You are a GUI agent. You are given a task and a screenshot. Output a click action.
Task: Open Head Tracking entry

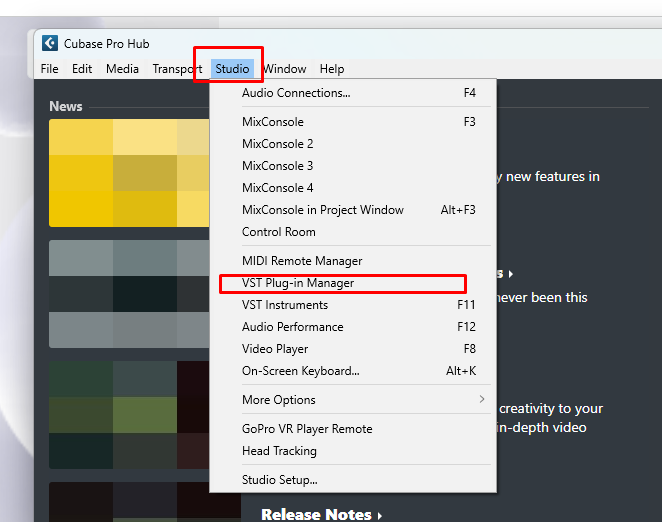[353, 451]
